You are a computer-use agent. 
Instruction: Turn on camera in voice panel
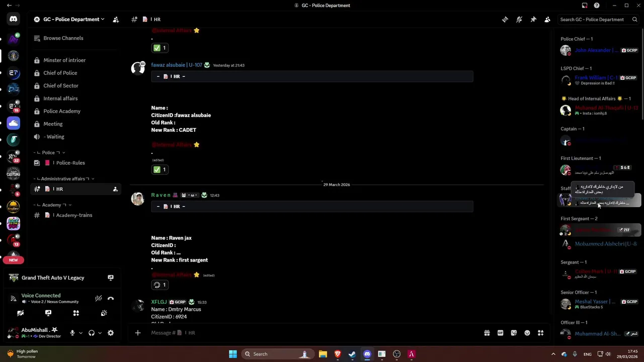coord(21,313)
